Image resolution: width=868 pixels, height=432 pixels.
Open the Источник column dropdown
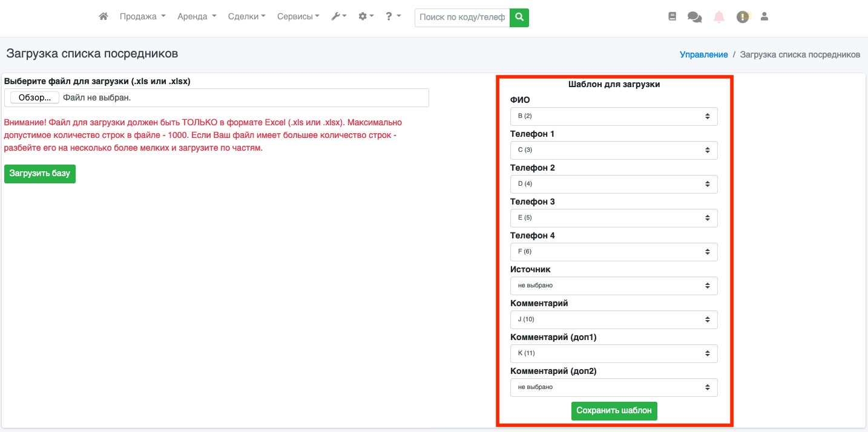614,286
